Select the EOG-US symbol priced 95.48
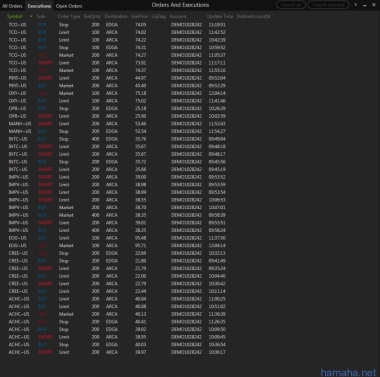The height and width of the screenshot is (377, 380). [17, 238]
